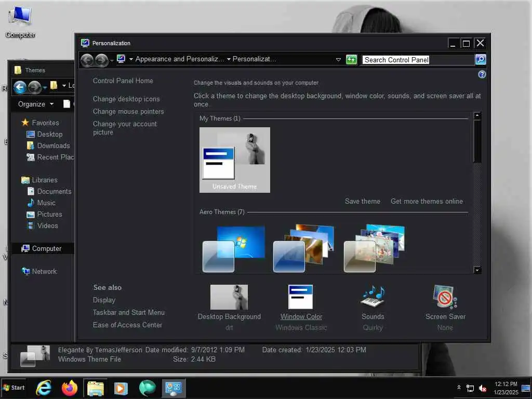Viewport: 532px width, 399px height.
Task: Select the third Aero theme with illustrated characters
Action: tap(374, 248)
